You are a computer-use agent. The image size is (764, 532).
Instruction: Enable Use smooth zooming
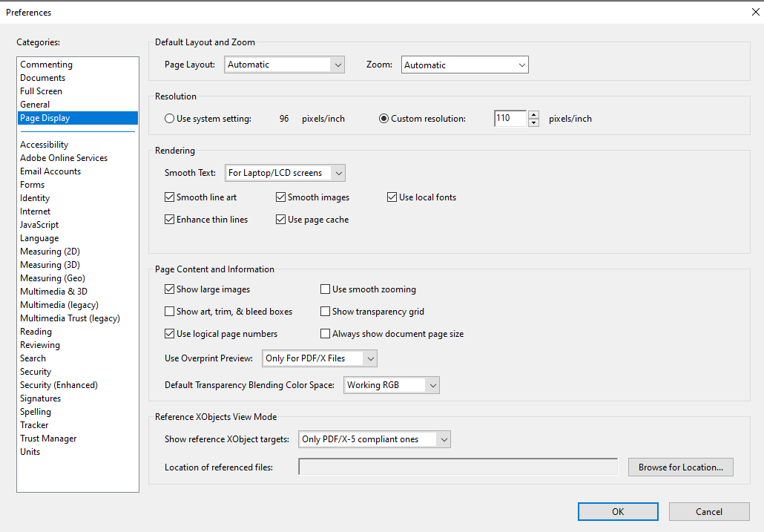[x=325, y=289]
